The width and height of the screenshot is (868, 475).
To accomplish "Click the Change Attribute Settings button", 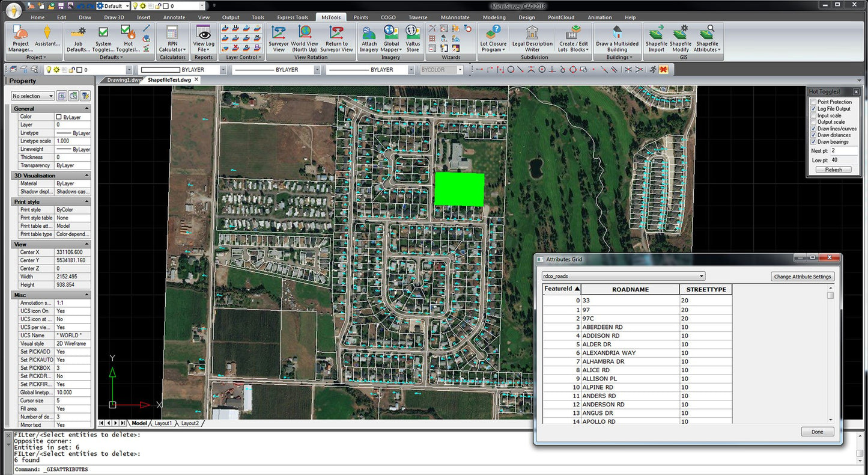I will (x=803, y=276).
